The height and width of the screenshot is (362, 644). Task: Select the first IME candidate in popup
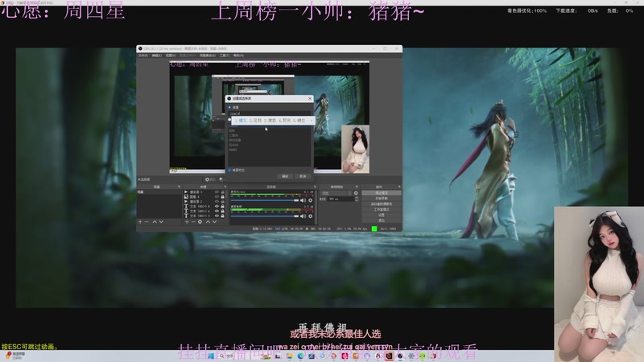241,120
